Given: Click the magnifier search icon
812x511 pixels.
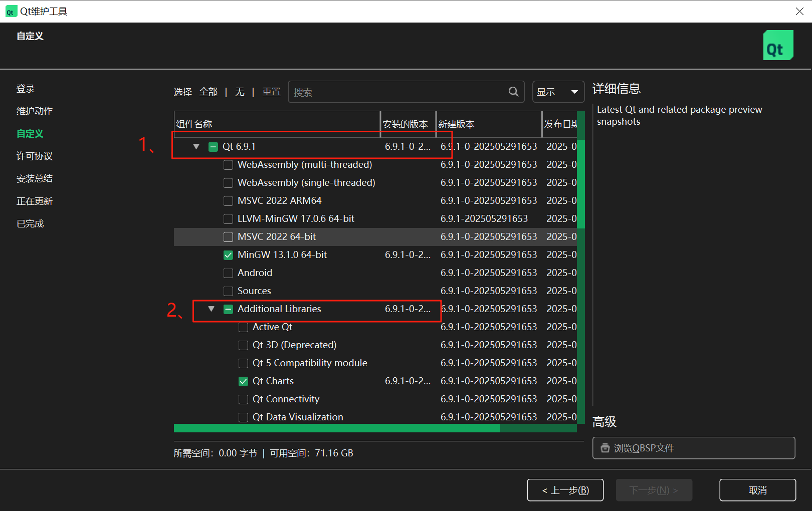Looking at the screenshot, I should pos(513,92).
